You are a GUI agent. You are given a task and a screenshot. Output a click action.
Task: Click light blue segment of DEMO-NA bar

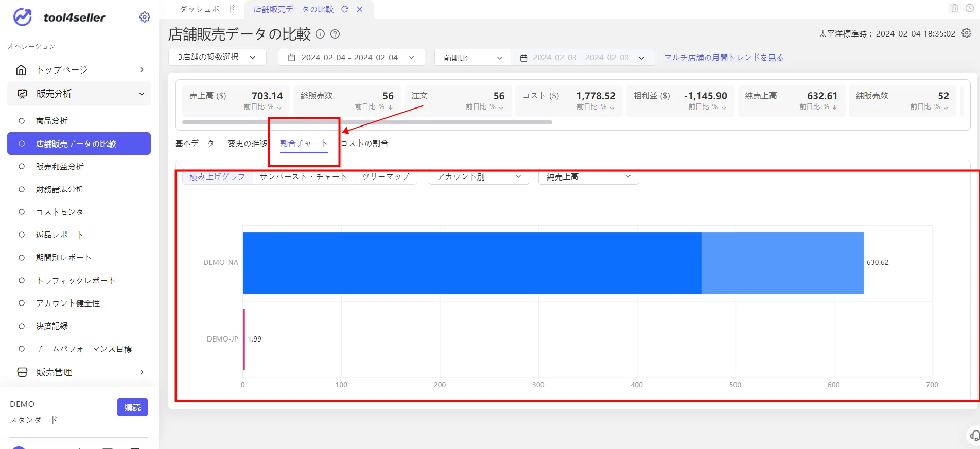click(x=782, y=263)
